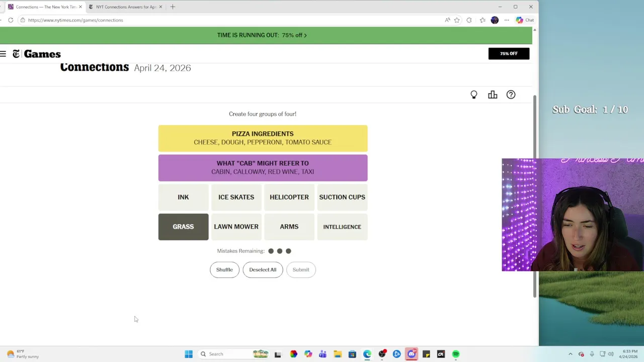This screenshot has width=644, height=362.
Task: Click the PIZZA INGREDIENTS yellow group
Action: pyautogui.click(x=263, y=138)
